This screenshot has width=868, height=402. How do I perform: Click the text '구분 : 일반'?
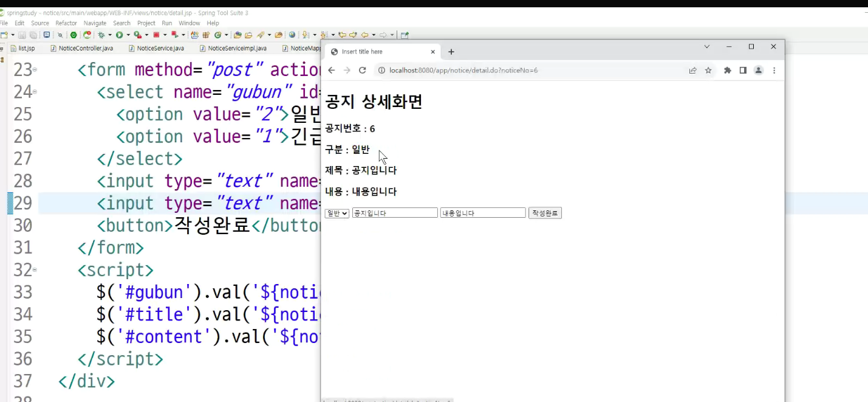[x=347, y=150]
